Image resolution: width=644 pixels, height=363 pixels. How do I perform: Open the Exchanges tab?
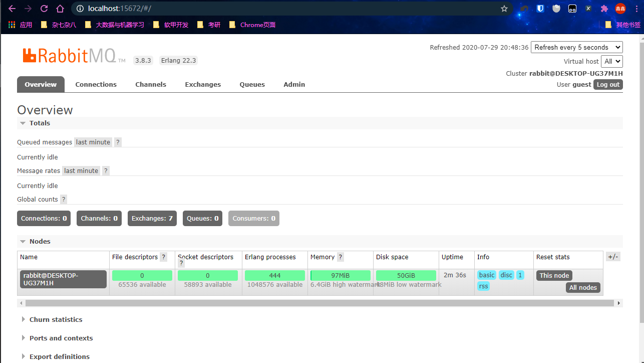point(203,84)
